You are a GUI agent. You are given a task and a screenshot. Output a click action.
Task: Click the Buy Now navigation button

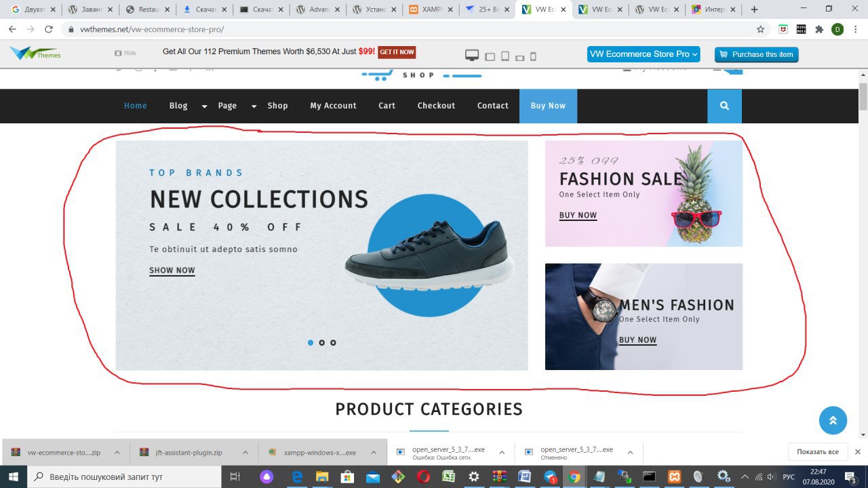point(548,106)
